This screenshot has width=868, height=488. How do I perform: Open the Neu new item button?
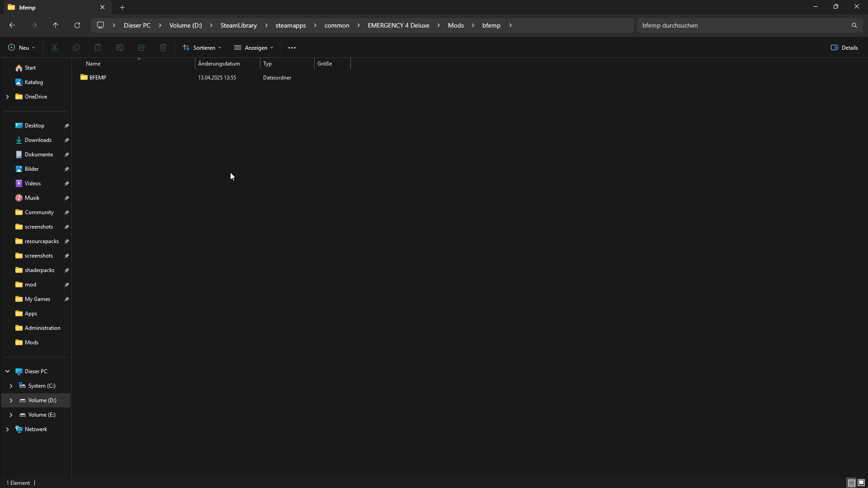(21, 47)
